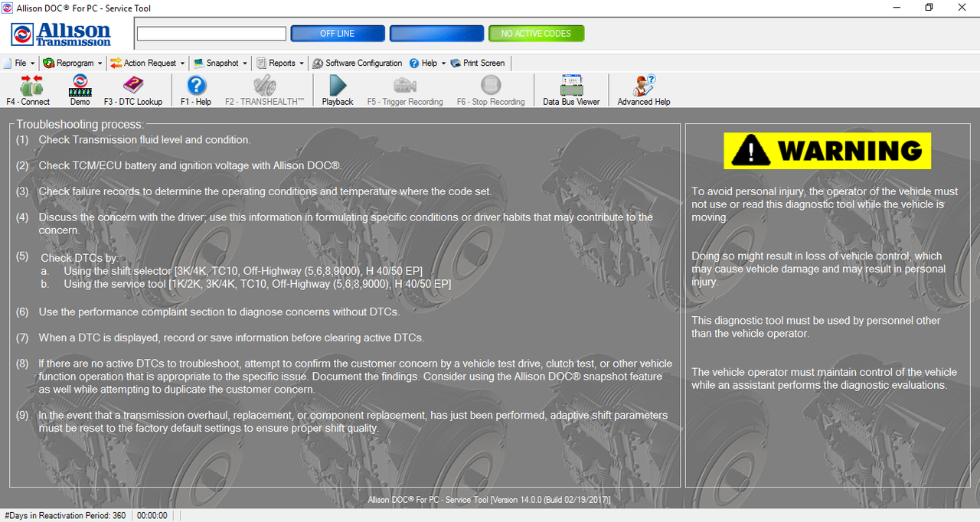The image size is (980, 522).
Task: Click the blank blue status button
Action: [436, 34]
